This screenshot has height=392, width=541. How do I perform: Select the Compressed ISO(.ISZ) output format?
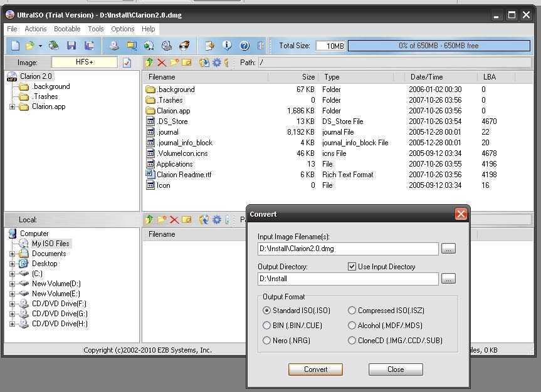[352, 311]
